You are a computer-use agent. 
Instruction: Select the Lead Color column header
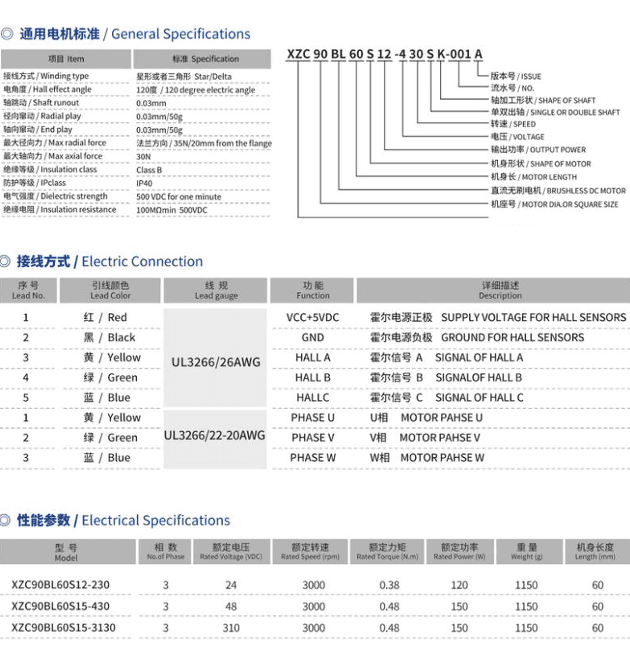[110, 290]
